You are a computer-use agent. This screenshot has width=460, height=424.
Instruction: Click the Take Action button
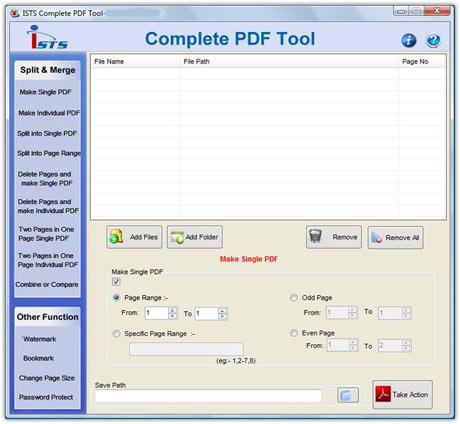403,395
